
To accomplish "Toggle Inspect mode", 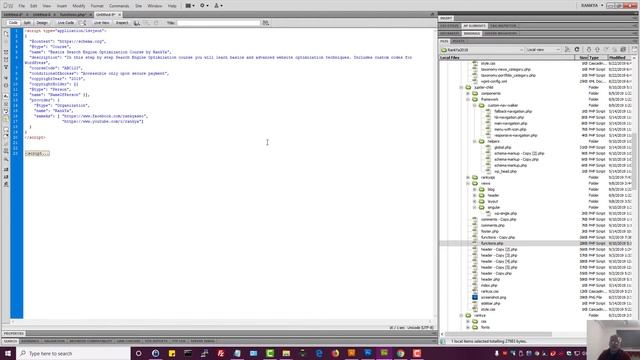I will [x=122, y=23].
